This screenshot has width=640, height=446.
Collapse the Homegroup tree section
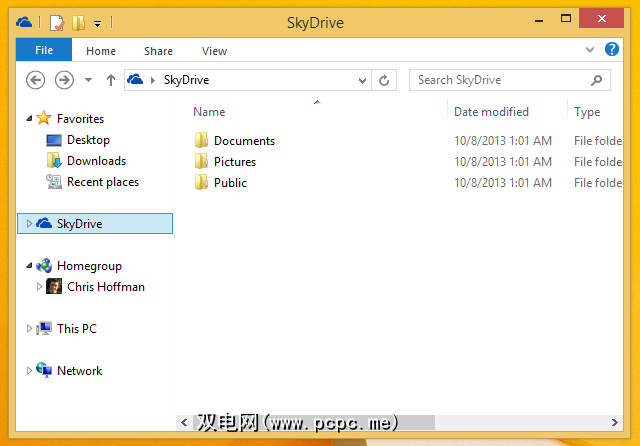pyautogui.click(x=29, y=266)
